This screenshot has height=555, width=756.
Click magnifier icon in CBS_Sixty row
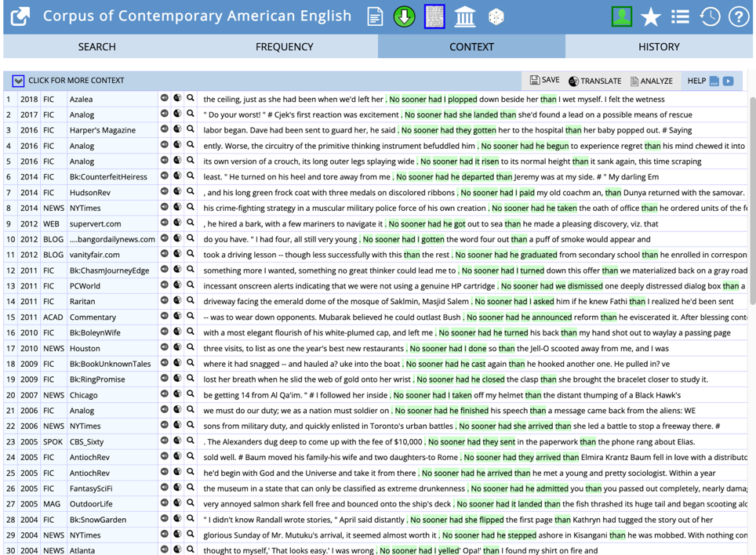point(191,441)
